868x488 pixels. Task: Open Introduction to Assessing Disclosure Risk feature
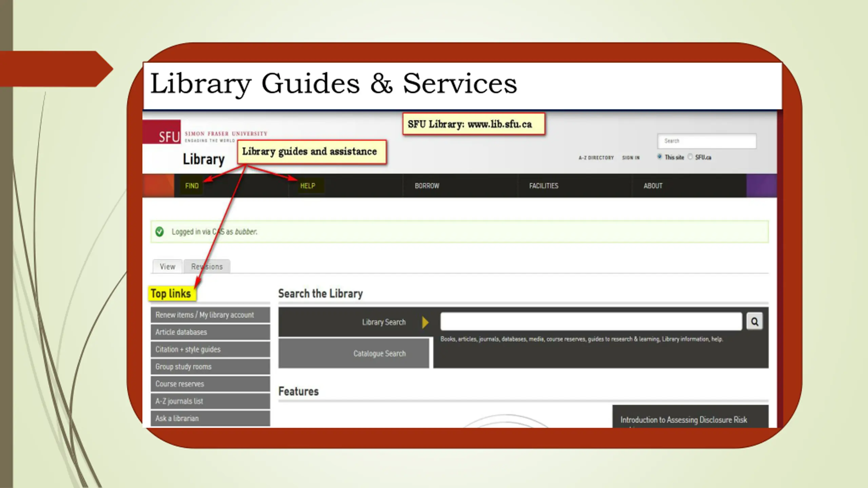pos(684,420)
